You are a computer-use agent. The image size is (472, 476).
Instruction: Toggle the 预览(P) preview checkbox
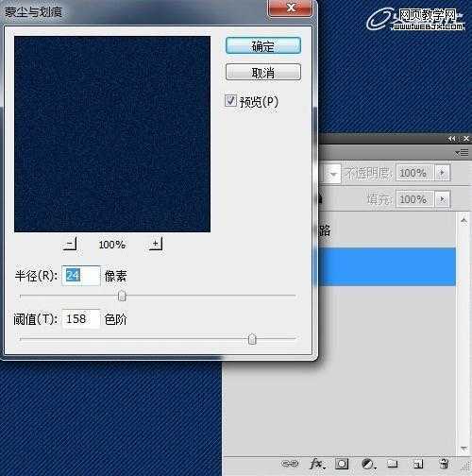point(230,101)
